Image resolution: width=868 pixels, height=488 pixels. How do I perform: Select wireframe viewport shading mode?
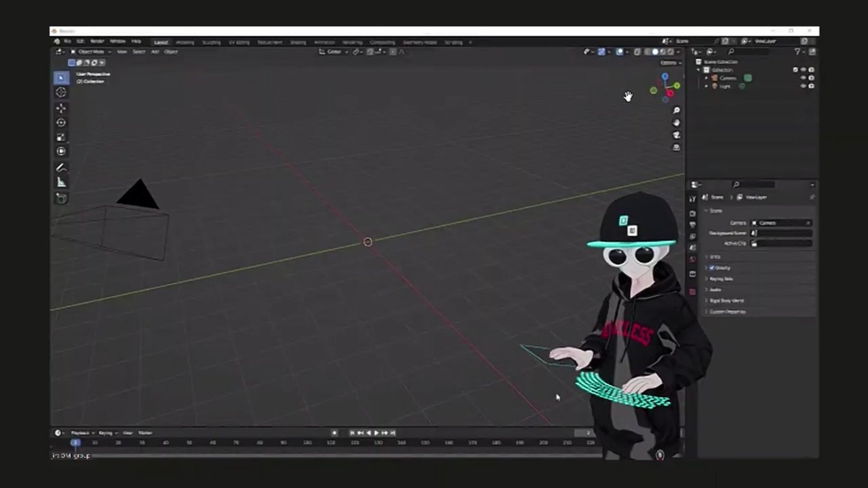point(646,51)
